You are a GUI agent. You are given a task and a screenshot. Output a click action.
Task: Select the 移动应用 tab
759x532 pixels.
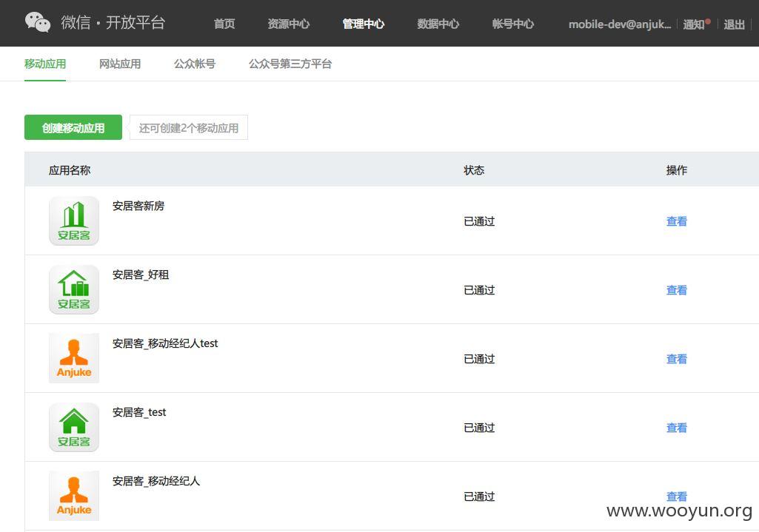pyautogui.click(x=45, y=64)
